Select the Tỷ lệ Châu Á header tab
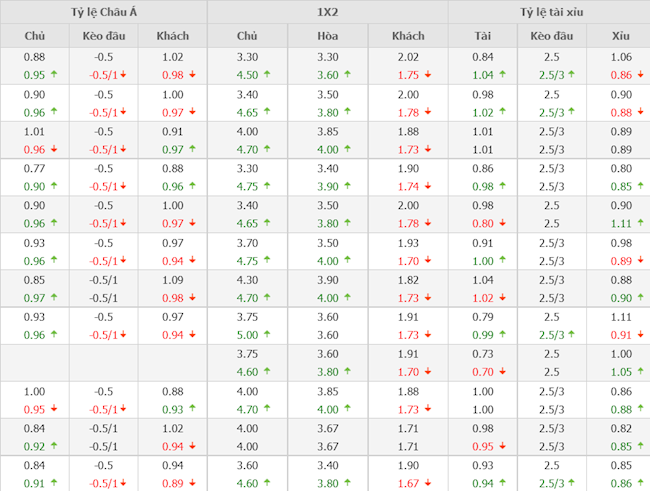650x492 pixels. (104, 12)
